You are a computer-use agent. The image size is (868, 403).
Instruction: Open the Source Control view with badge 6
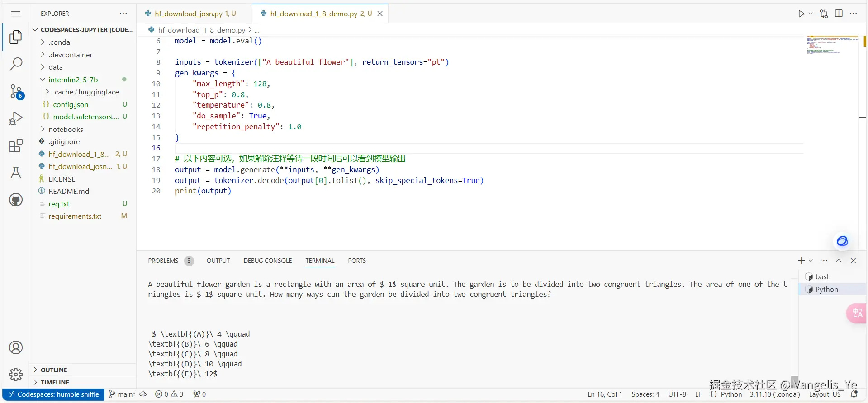point(16,92)
